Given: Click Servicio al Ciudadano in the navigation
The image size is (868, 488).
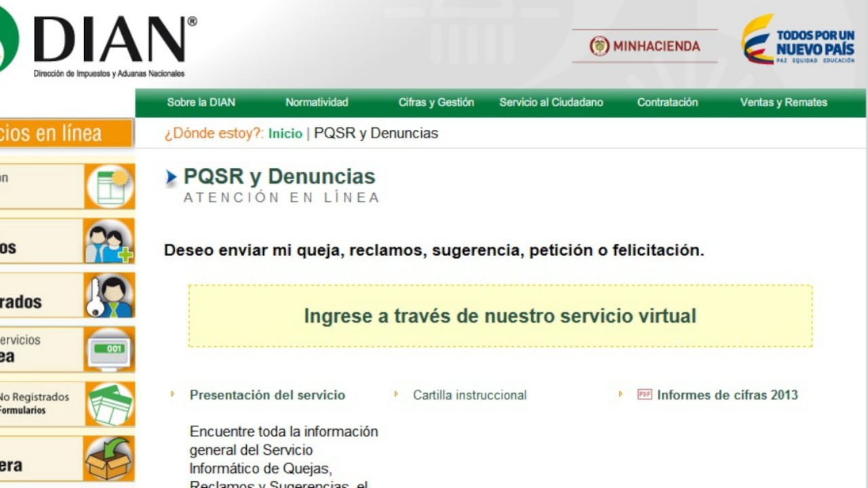Looking at the screenshot, I should (x=551, y=102).
